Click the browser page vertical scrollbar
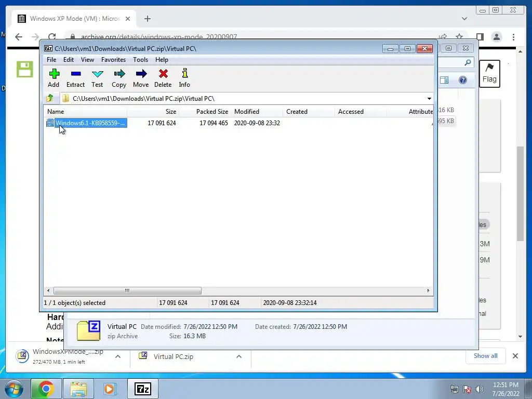 [520, 193]
